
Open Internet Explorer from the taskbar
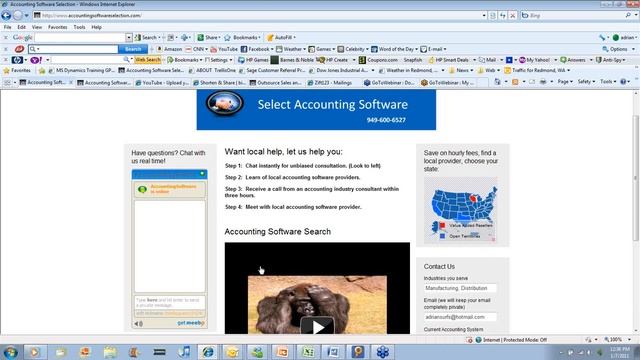pos(208,352)
